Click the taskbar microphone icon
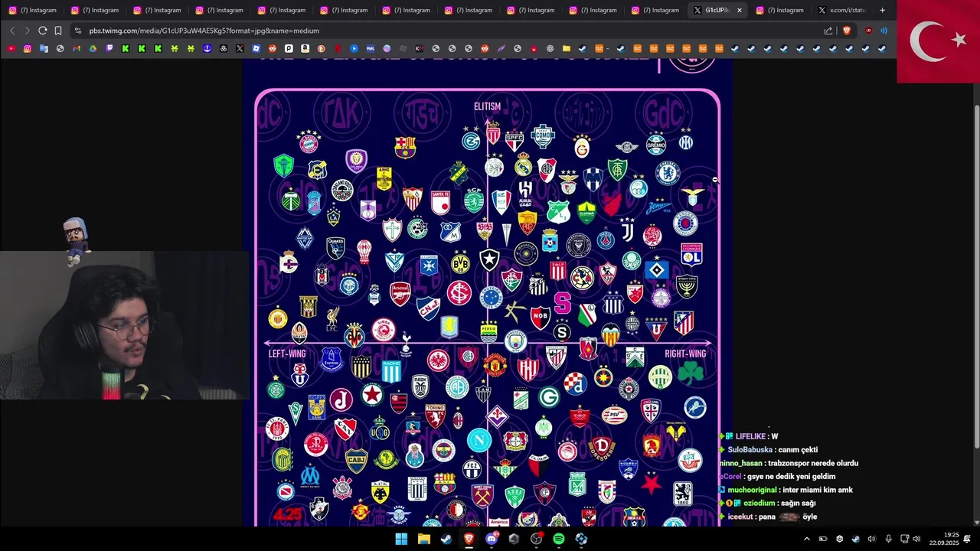The image size is (980, 551). [888, 539]
